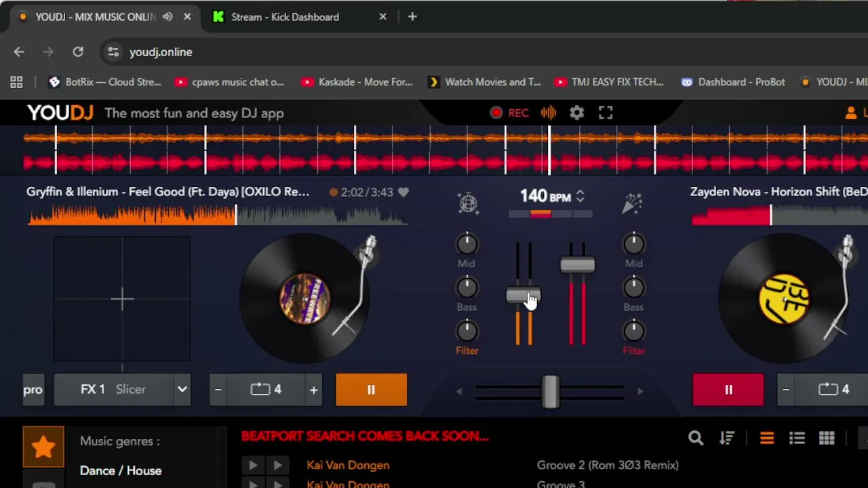The height and width of the screenshot is (488, 868).
Task: Go back in browser history
Action: point(19,52)
